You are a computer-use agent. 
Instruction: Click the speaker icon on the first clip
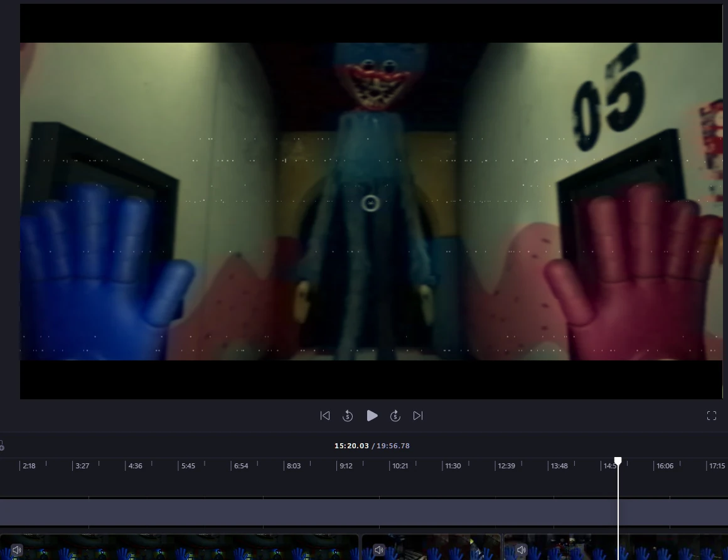(17, 550)
